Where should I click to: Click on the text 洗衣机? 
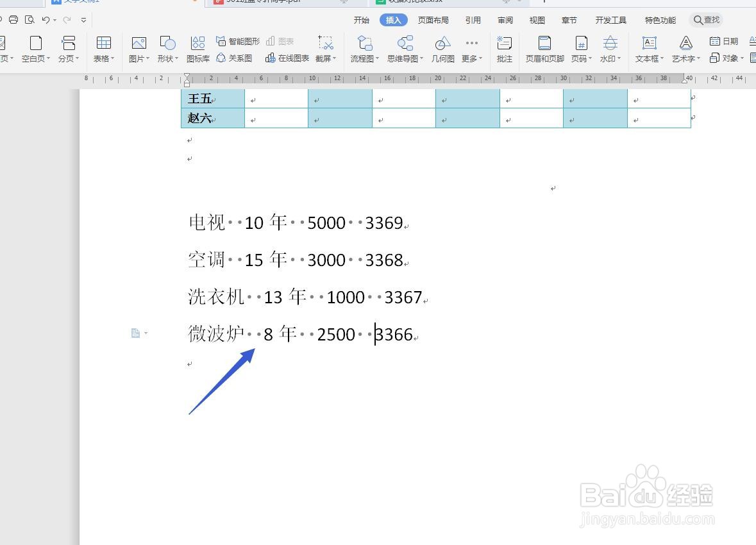tap(217, 297)
